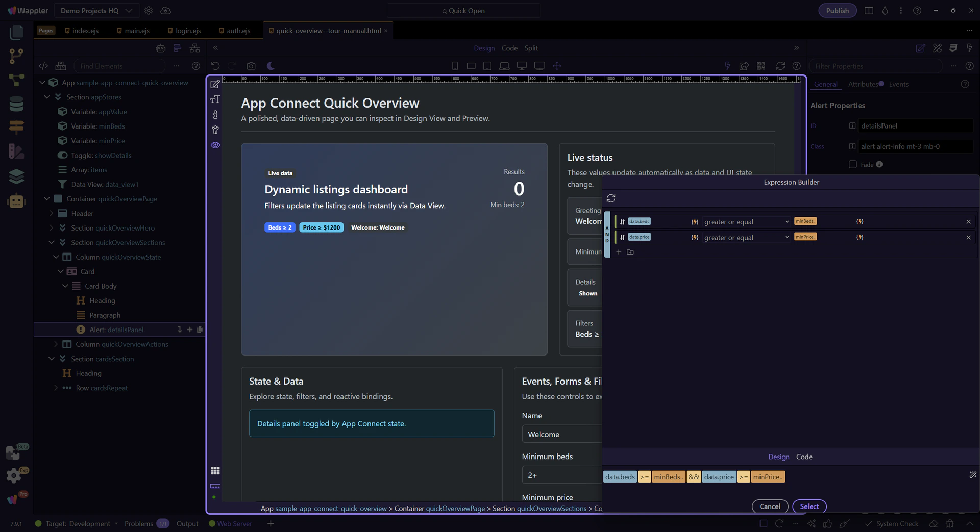Click the camera screenshot icon in toolbar
Image resolution: width=980 pixels, height=532 pixels.
coord(251,66)
